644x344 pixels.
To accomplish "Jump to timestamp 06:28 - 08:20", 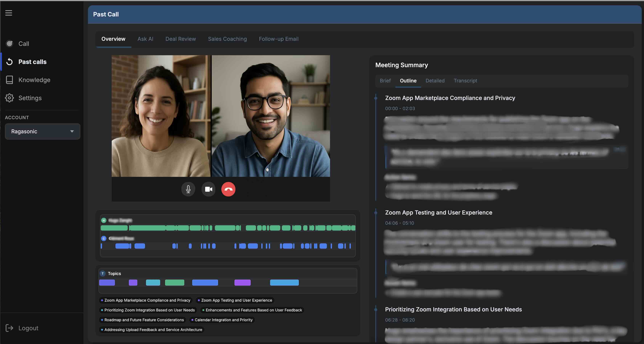I will tap(400, 320).
